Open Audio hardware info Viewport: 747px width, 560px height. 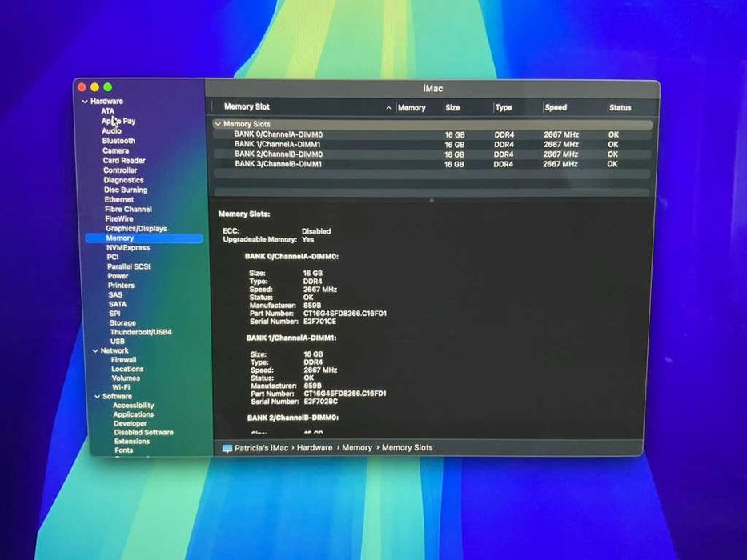point(111,131)
